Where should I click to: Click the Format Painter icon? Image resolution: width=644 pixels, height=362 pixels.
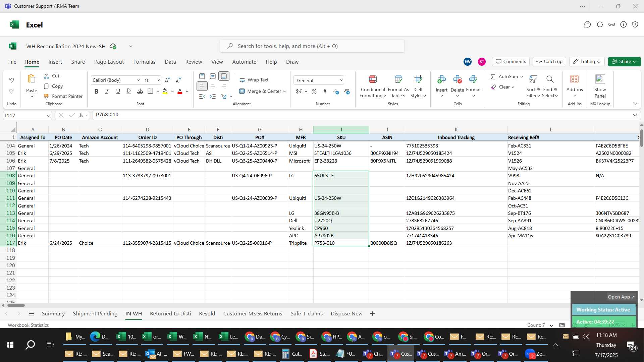(x=47, y=96)
